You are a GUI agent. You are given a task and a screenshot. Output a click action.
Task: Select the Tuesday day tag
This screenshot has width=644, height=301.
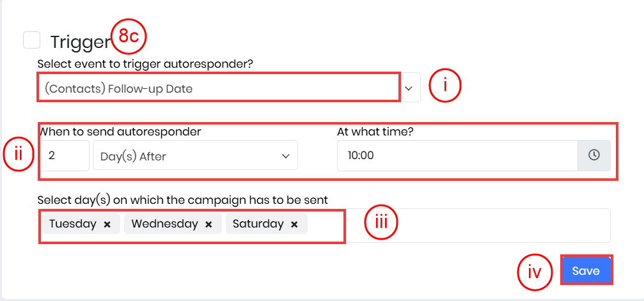(x=72, y=224)
